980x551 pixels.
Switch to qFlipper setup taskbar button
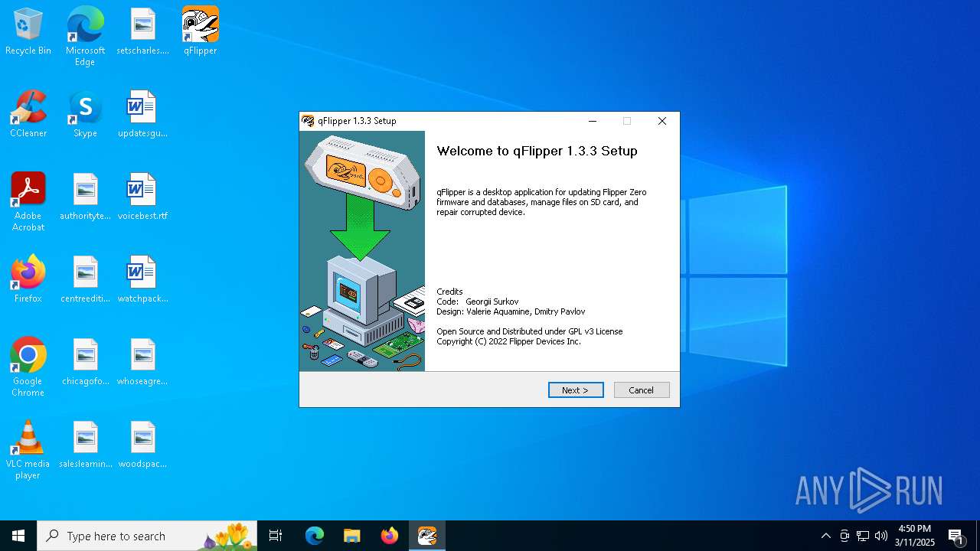[x=427, y=536]
